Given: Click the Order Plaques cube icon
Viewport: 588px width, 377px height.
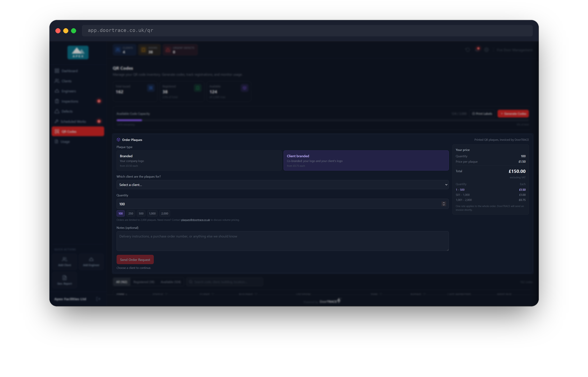Looking at the screenshot, I should [118, 140].
